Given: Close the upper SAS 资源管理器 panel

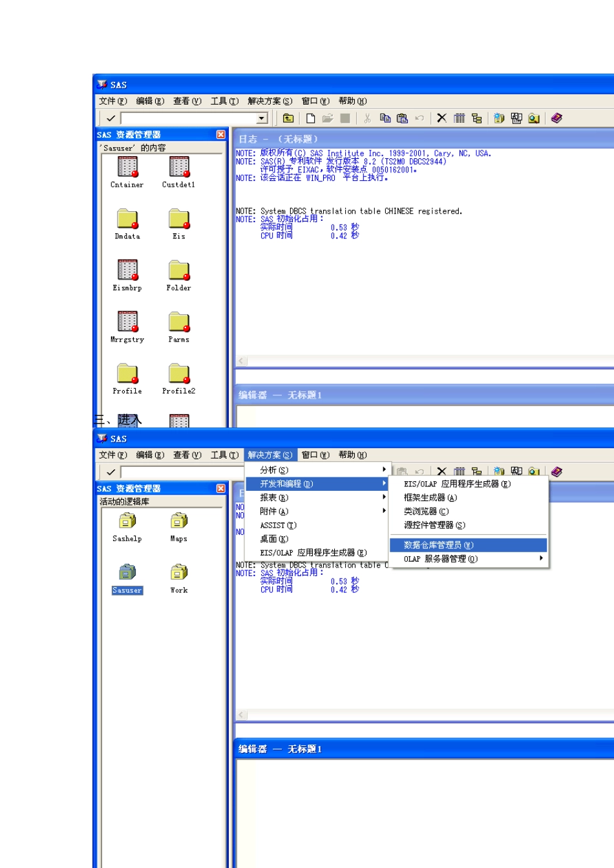Looking at the screenshot, I should coord(221,134).
